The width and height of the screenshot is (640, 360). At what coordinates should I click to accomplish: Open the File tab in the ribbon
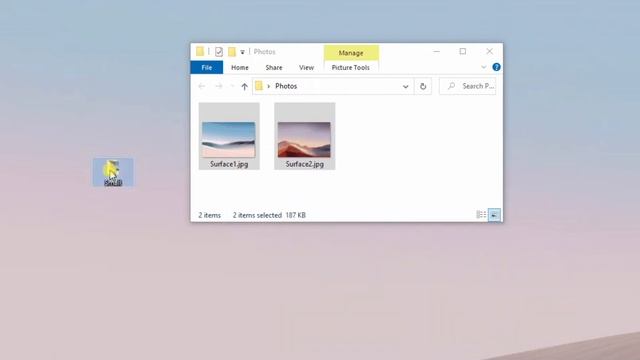[x=207, y=67]
